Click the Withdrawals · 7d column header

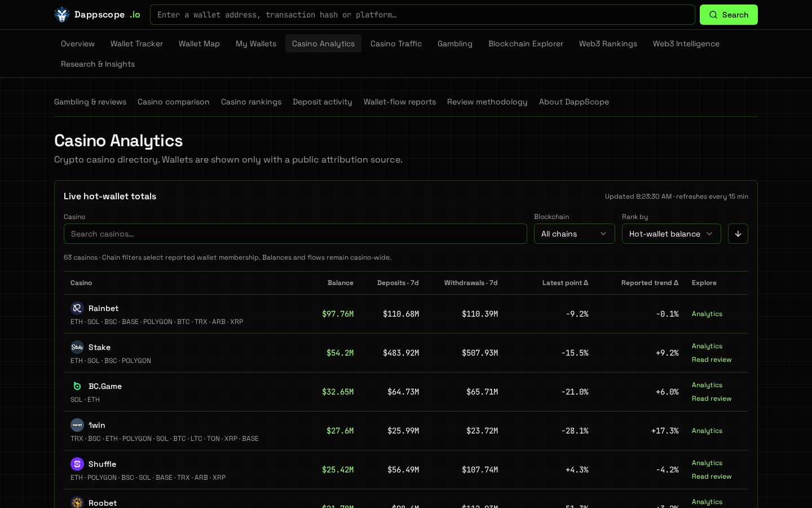[471, 283]
